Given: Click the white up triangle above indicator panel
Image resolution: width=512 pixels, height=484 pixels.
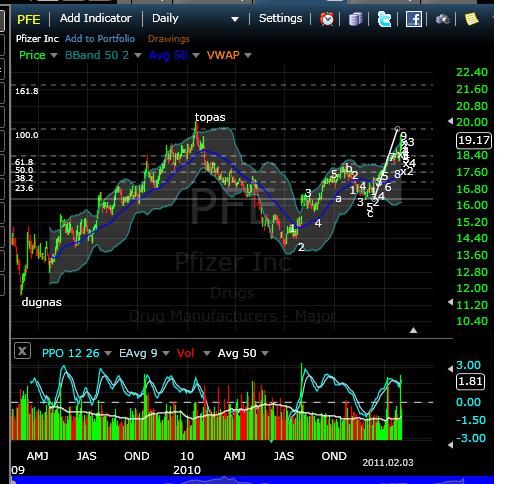Looking at the screenshot, I should coord(413,330).
